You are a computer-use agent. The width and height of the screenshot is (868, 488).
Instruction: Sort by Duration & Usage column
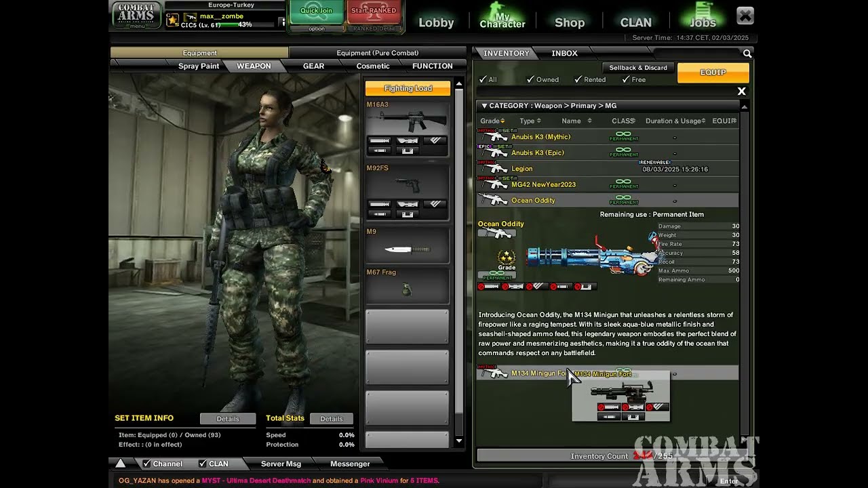675,121
